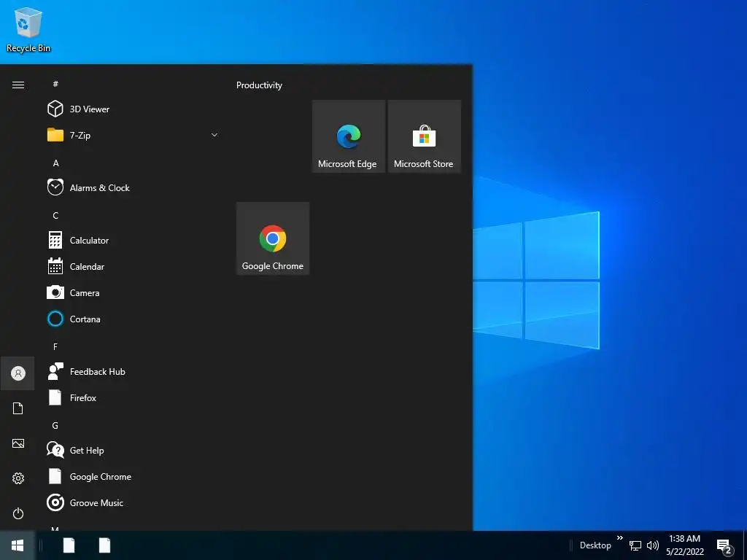Viewport: 747px width, 560px height.
Task: Open the notification Action Center
Action: tap(725, 545)
